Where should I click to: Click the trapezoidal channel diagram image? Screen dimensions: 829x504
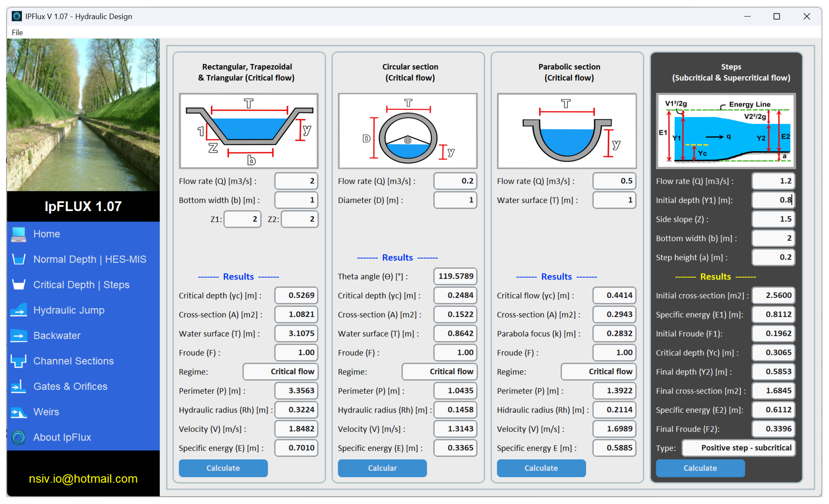[249, 131]
